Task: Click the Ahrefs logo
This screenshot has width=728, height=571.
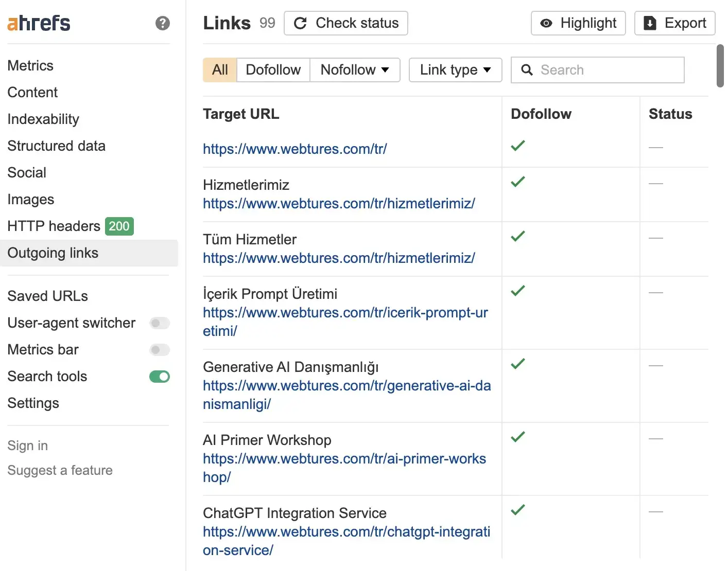Action: click(x=38, y=23)
